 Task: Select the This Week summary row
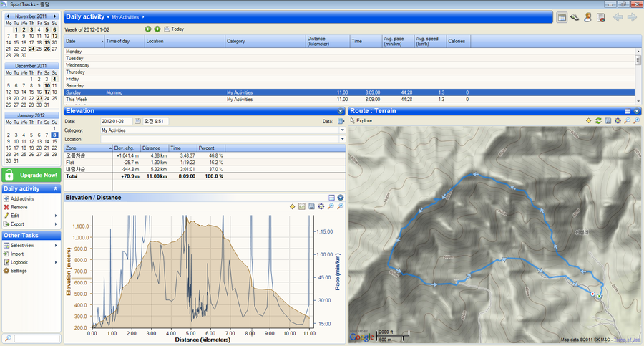(x=349, y=100)
